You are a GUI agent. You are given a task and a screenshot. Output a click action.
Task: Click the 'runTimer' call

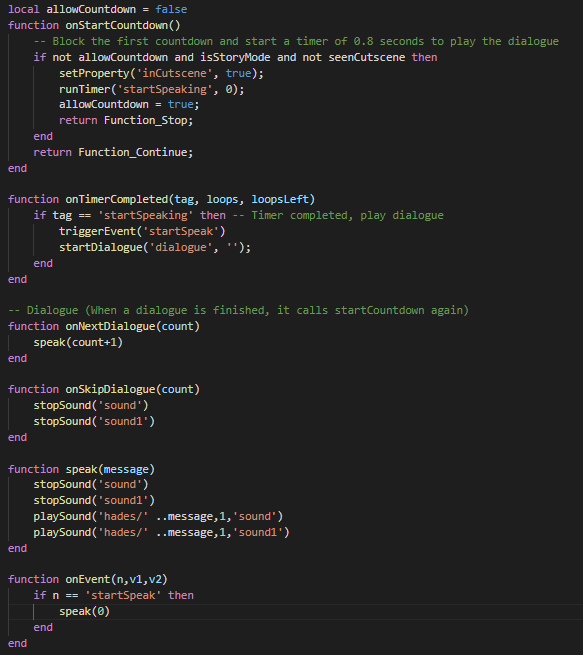pyautogui.click(x=85, y=89)
